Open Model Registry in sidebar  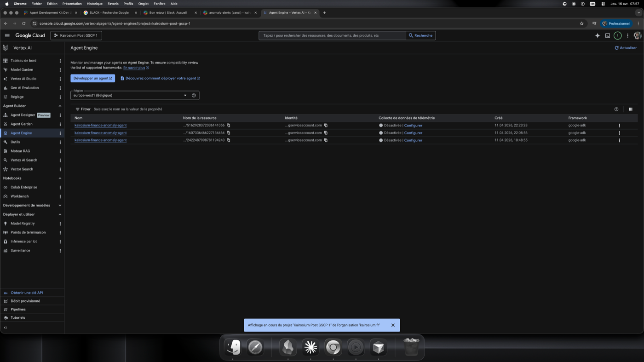pyautogui.click(x=23, y=224)
